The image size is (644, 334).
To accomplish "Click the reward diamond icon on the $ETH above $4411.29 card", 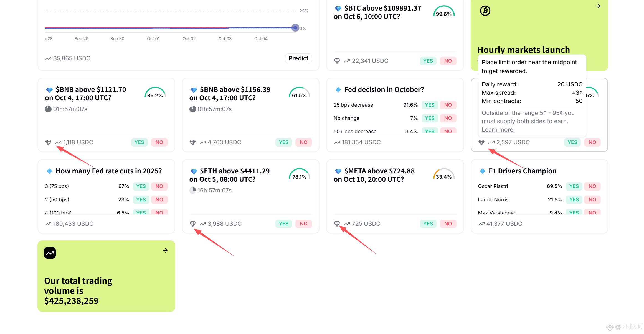I will tap(193, 223).
